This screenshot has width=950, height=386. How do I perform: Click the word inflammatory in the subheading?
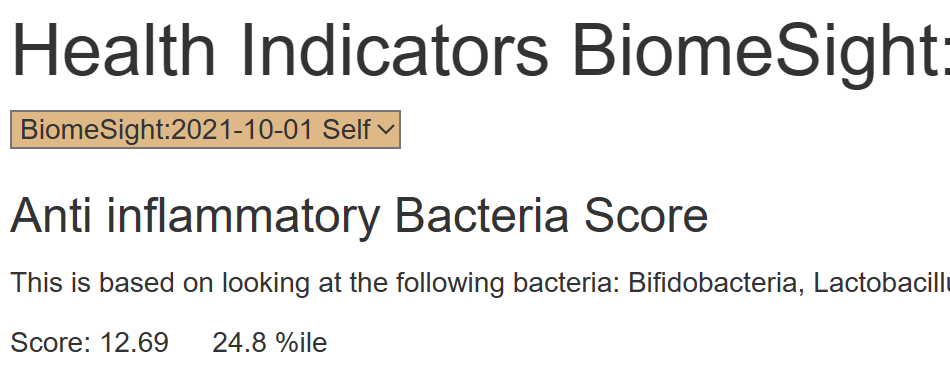pos(243,216)
